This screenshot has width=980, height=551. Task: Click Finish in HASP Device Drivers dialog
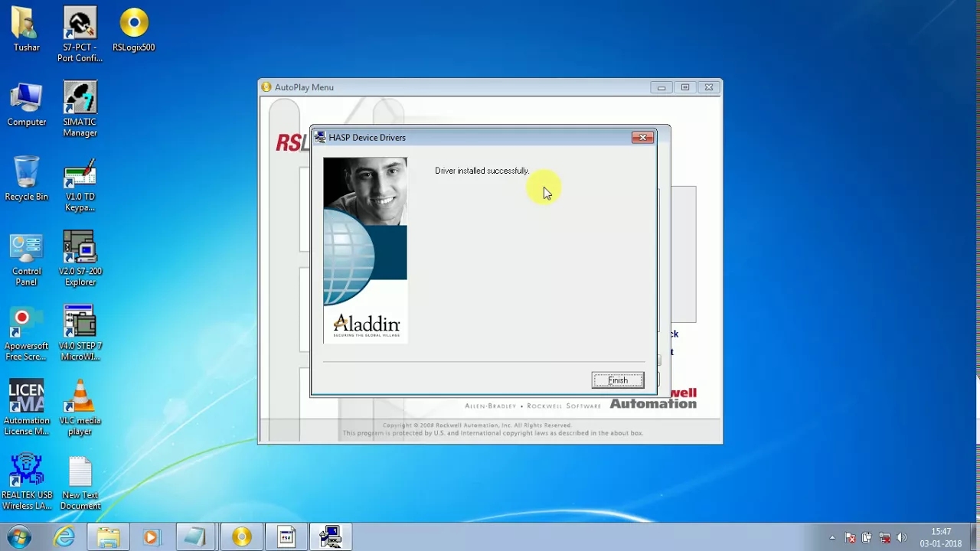618,380
